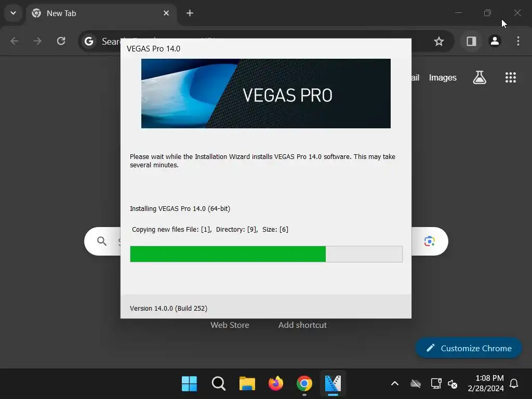Select the New Tab tab in Chrome

pos(101,14)
